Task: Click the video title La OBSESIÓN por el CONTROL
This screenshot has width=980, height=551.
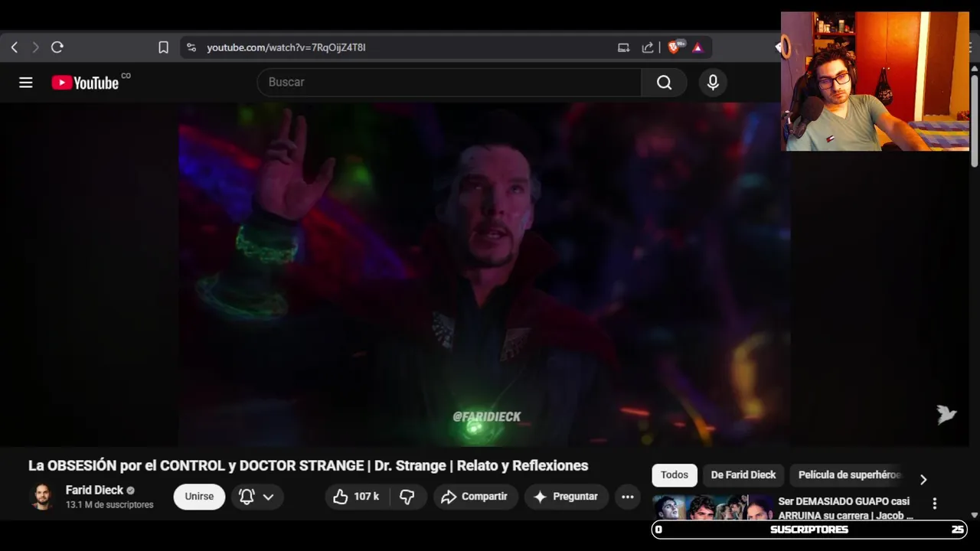Action: (308, 465)
